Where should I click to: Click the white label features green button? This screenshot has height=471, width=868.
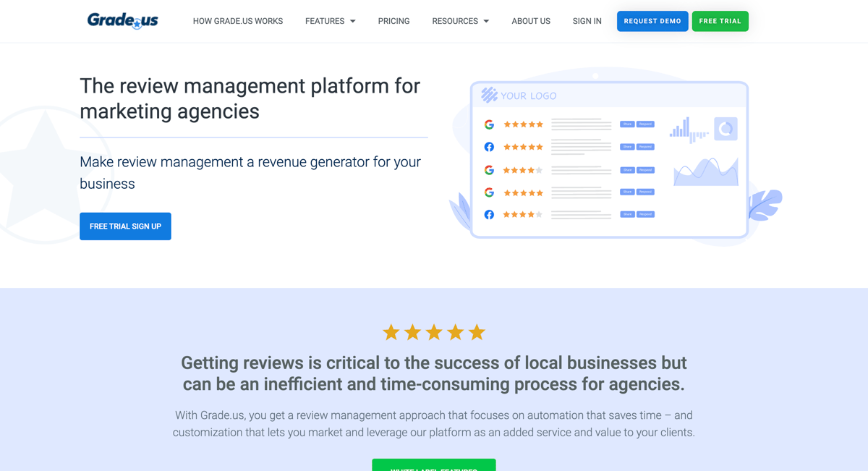(x=434, y=465)
